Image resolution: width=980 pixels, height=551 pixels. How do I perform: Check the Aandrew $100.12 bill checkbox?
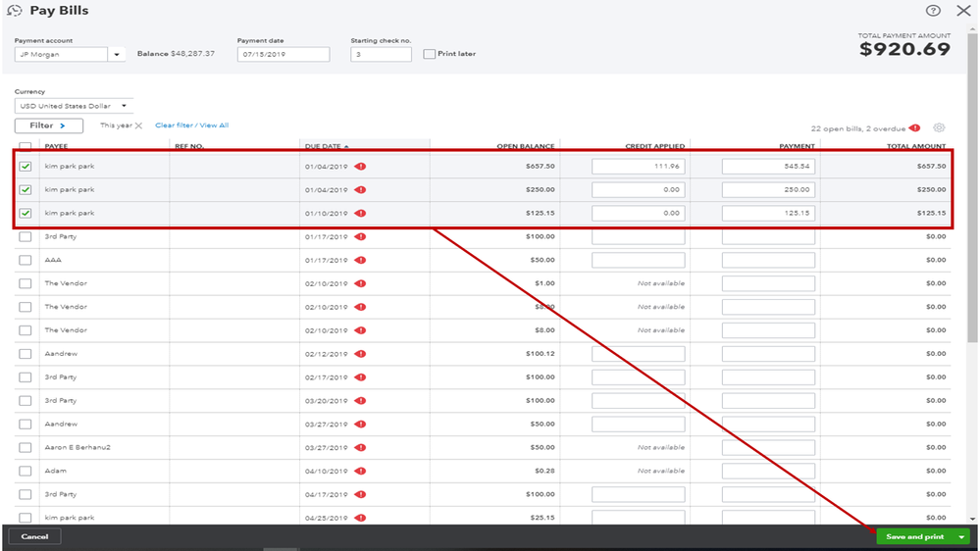tap(25, 354)
